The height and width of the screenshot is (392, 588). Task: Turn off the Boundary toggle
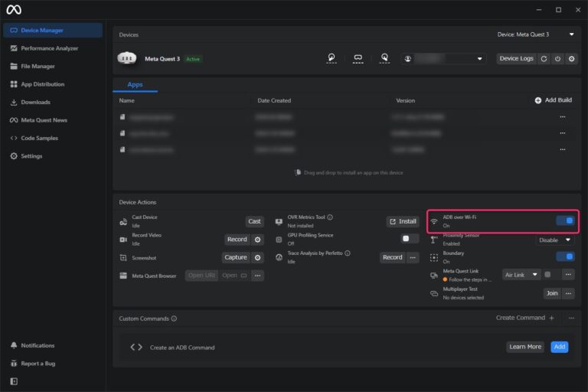tap(565, 256)
